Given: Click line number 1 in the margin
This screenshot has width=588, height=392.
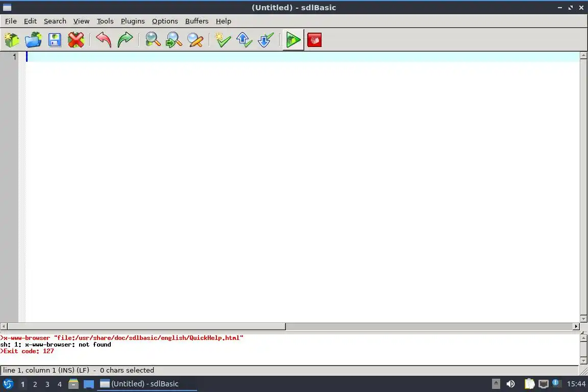Looking at the screenshot, I should click(x=14, y=57).
